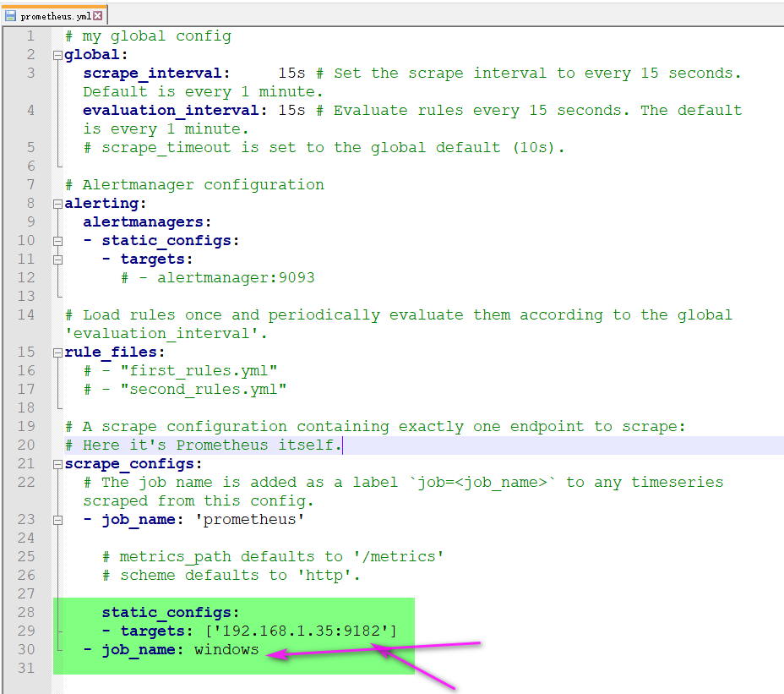Click 'static_configs:' on line 10
The image size is (784, 694).
pyautogui.click(x=171, y=241)
